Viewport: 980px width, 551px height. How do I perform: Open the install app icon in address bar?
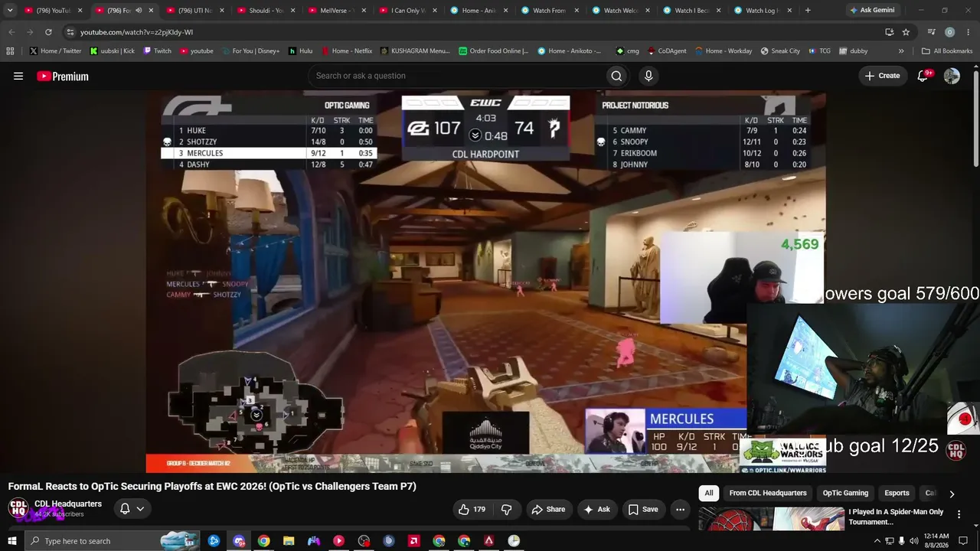pyautogui.click(x=889, y=32)
